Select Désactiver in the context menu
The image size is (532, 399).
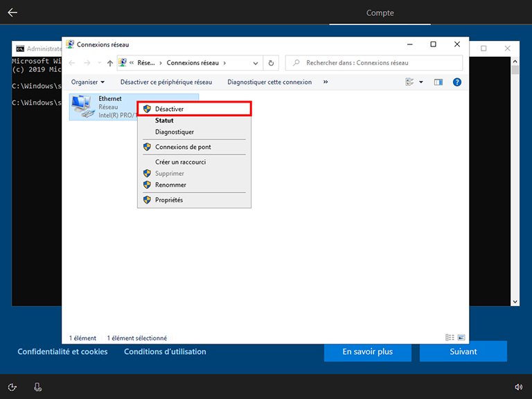tap(194, 109)
